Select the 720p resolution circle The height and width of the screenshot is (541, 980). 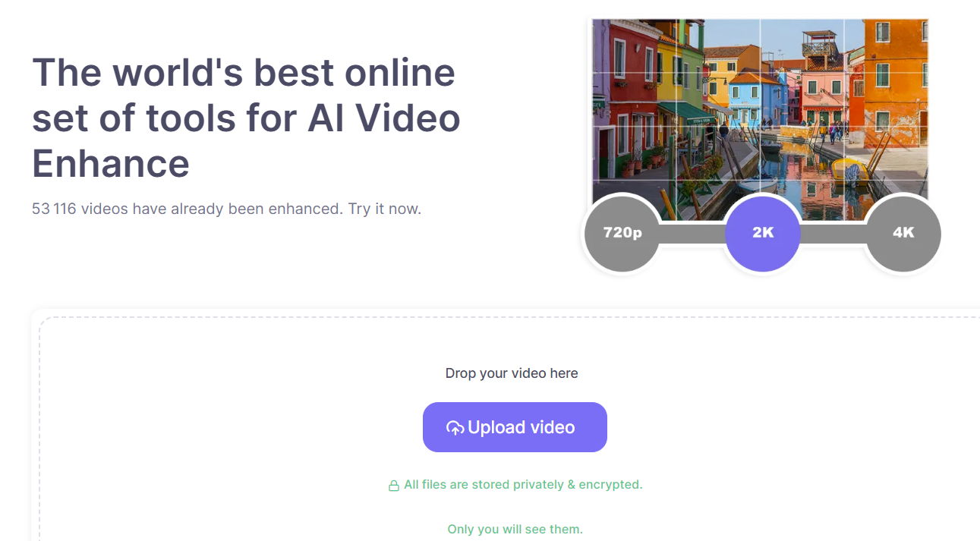coord(622,233)
